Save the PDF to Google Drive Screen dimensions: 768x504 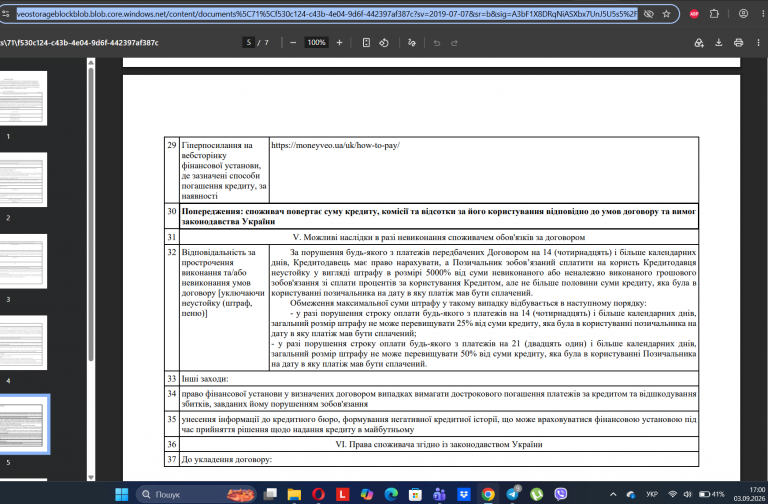[x=699, y=43]
